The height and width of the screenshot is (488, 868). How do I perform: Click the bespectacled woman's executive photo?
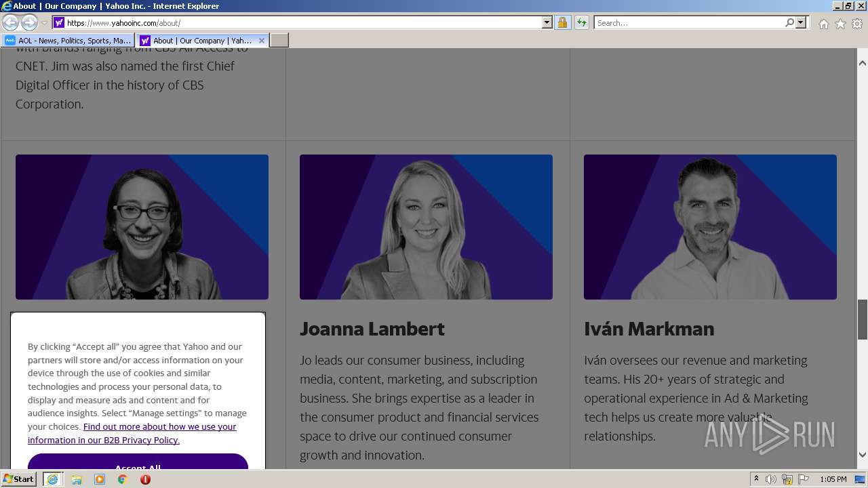[x=142, y=227]
